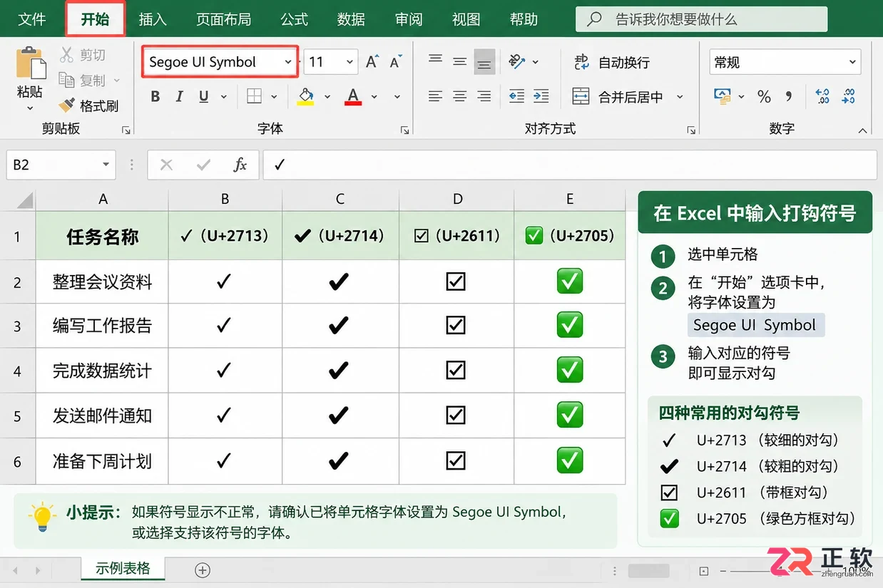The height and width of the screenshot is (588, 883).
Task: Click Merge and Center (合并后居中)
Action: click(618, 97)
